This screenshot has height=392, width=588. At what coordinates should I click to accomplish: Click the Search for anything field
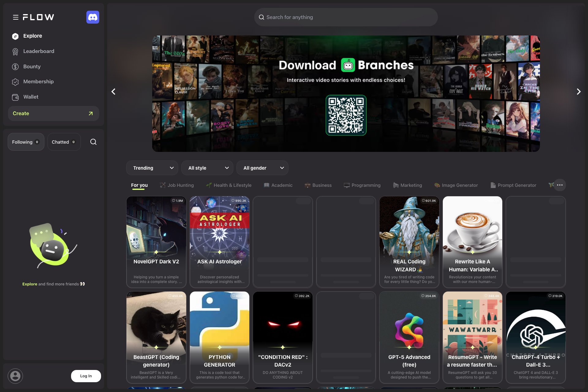pyautogui.click(x=346, y=17)
